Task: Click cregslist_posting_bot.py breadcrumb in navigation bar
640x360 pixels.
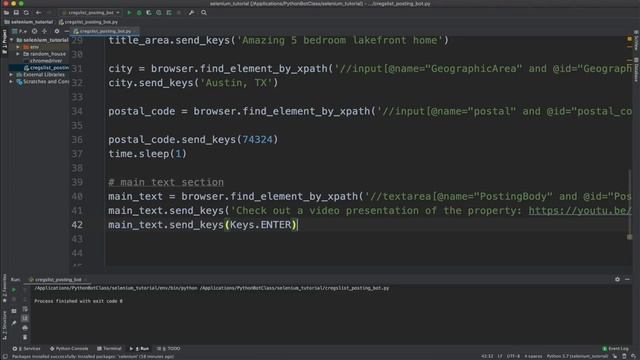Action: click(88, 22)
